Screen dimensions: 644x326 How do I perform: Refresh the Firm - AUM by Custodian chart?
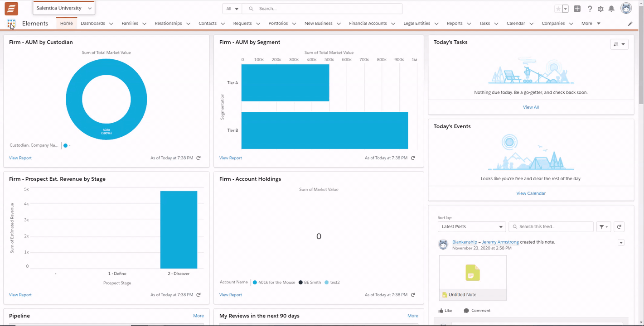coord(199,158)
